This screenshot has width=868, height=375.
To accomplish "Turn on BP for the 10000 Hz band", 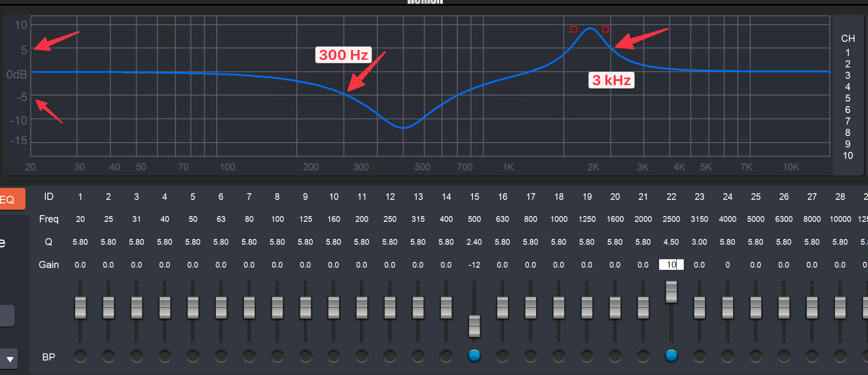I will point(840,356).
